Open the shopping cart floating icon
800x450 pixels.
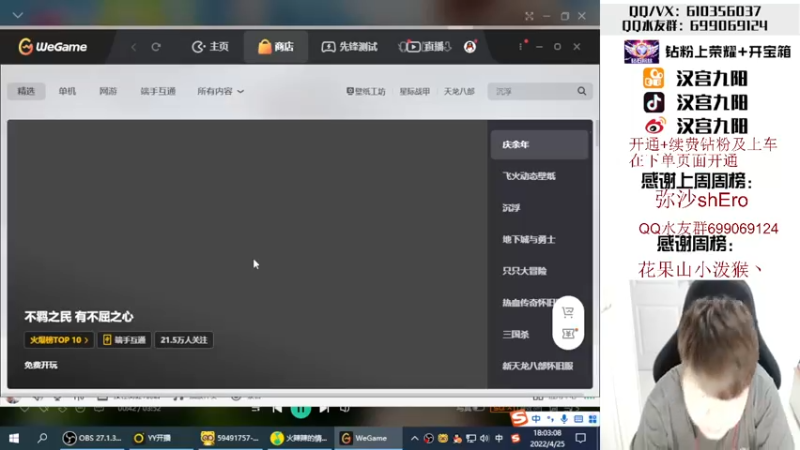point(568,312)
